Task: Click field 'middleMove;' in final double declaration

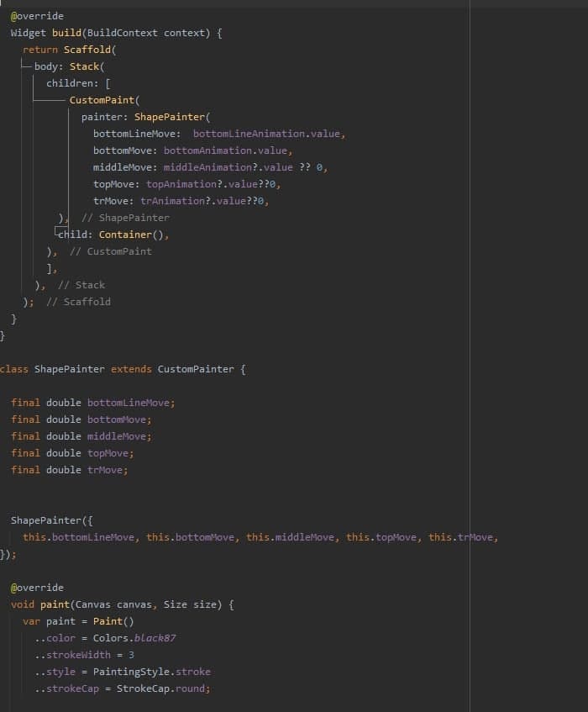Action: pos(119,436)
